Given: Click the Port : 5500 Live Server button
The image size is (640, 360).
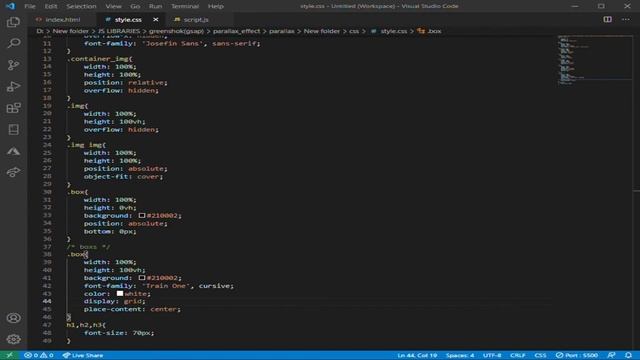Looking at the screenshot, I should tap(577, 355).
